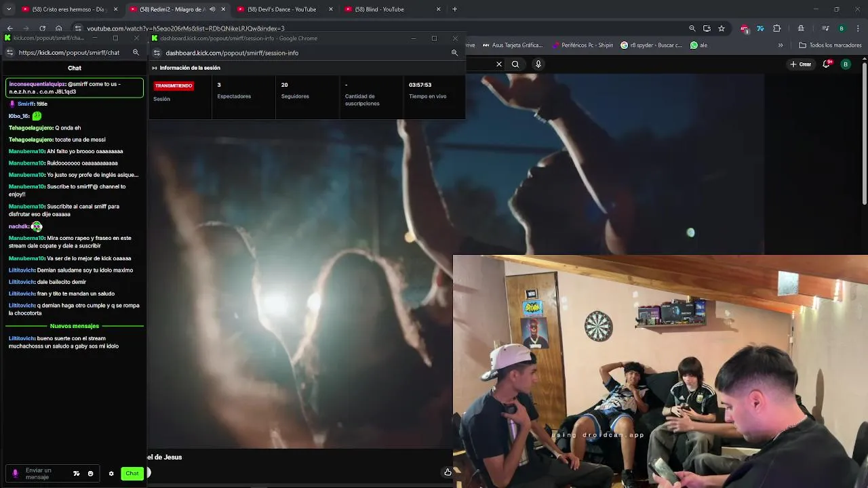Clear the YouTube search box
The image size is (868, 488).
[499, 64]
